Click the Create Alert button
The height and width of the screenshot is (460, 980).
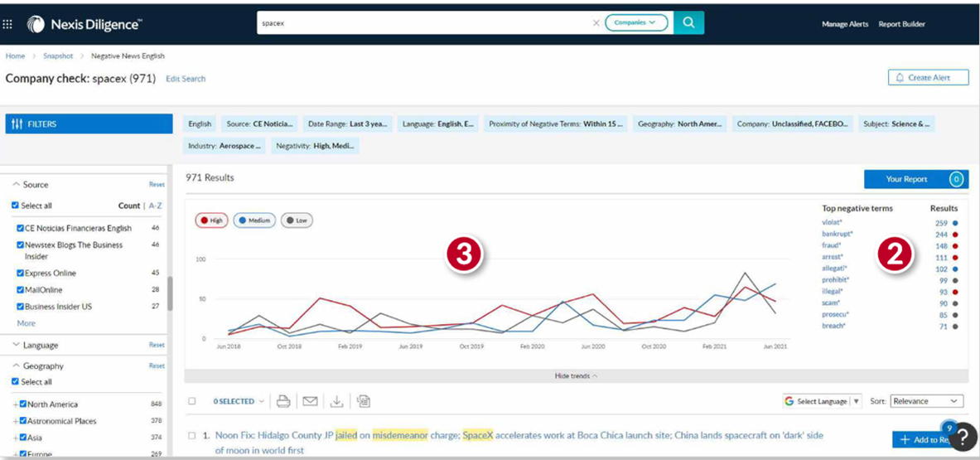click(x=928, y=78)
